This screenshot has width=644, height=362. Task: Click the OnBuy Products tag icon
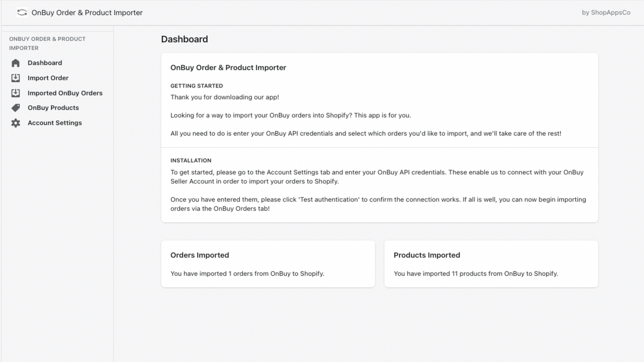coord(16,108)
